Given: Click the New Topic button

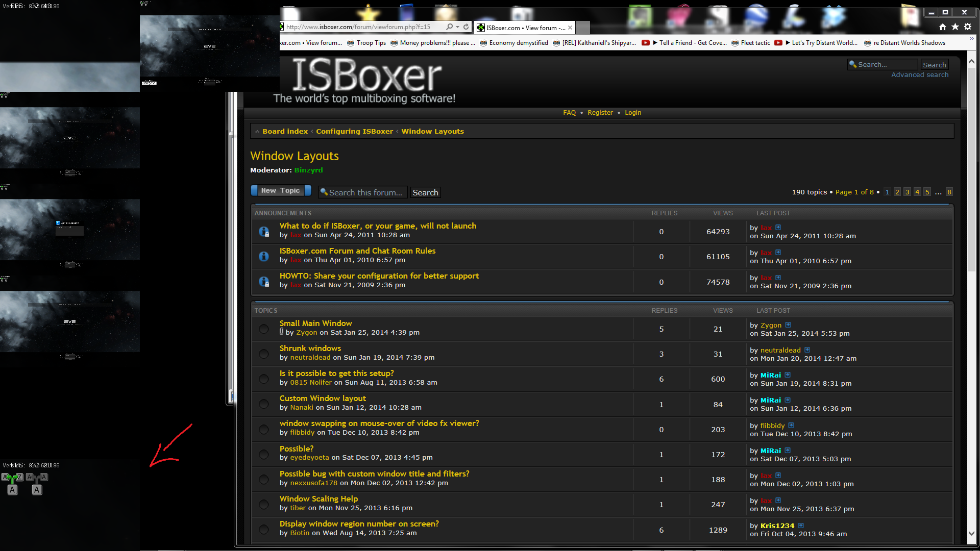Looking at the screenshot, I should point(281,190).
